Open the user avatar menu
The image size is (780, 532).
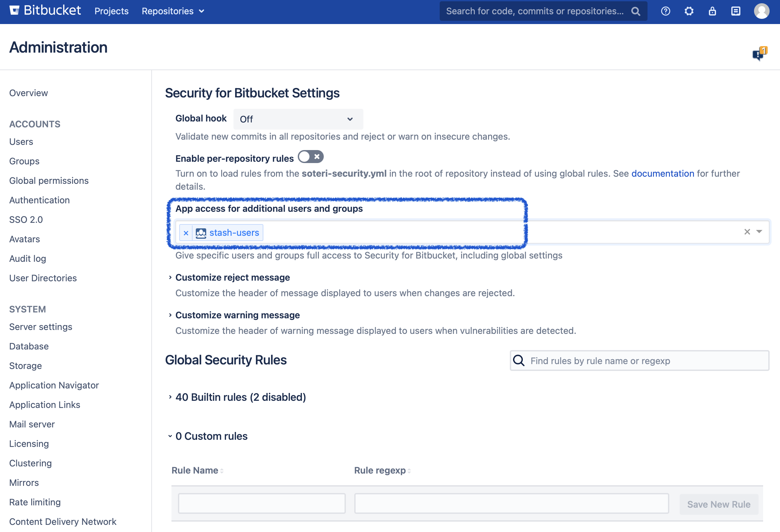pos(761,11)
